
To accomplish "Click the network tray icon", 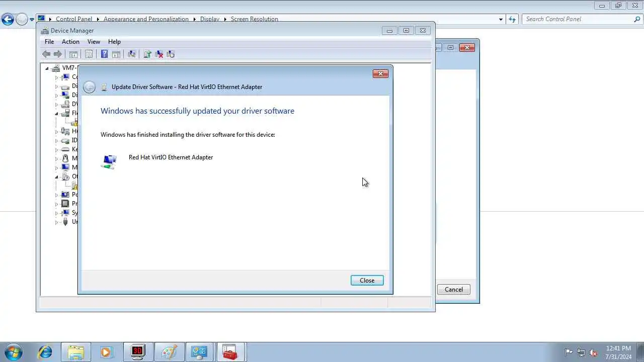I will pyautogui.click(x=581, y=352).
